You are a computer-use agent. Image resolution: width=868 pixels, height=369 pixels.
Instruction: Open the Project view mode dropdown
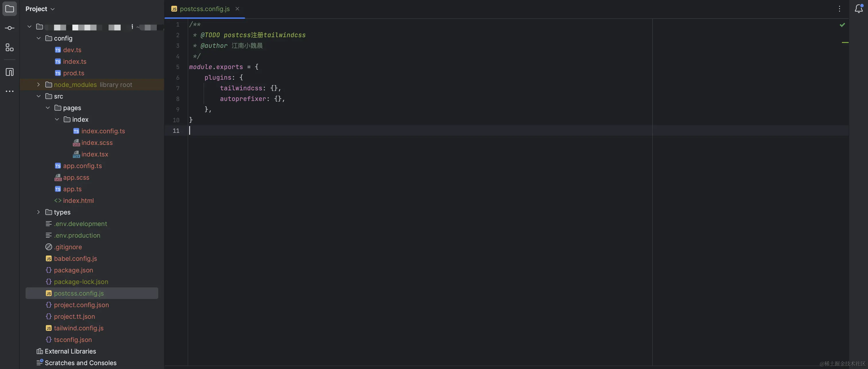[x=53, y=9]
